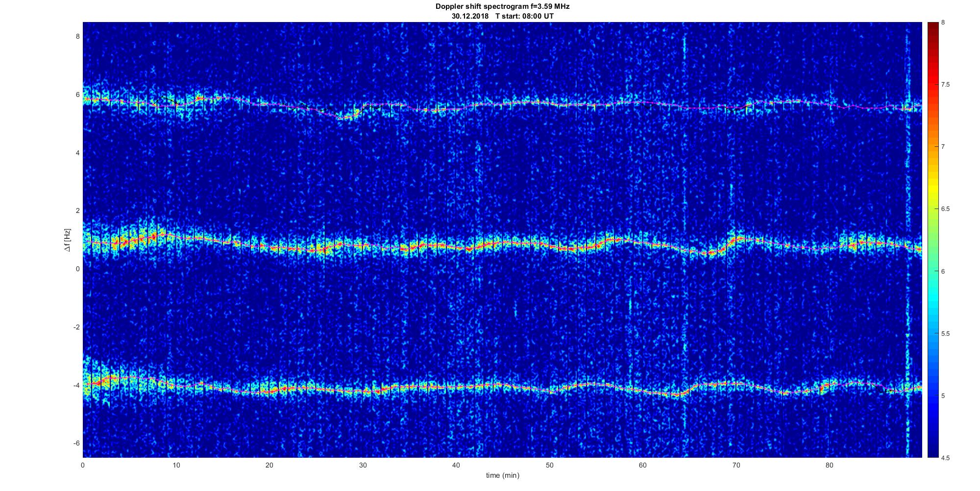This screenshot has width=980, height=491.
Task: Click colorbar tick label '4.5'
Action: pyautogui.click(x=946, y=458)
